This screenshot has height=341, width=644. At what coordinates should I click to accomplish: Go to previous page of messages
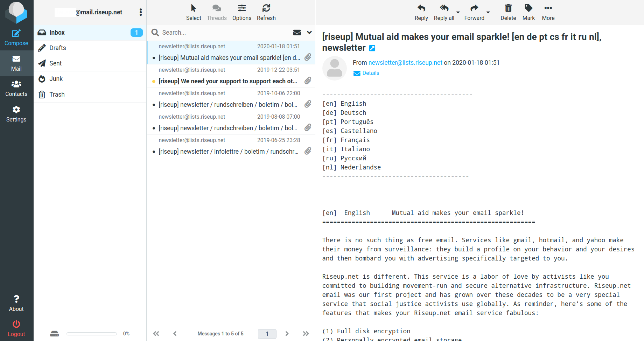coord(175,334)
